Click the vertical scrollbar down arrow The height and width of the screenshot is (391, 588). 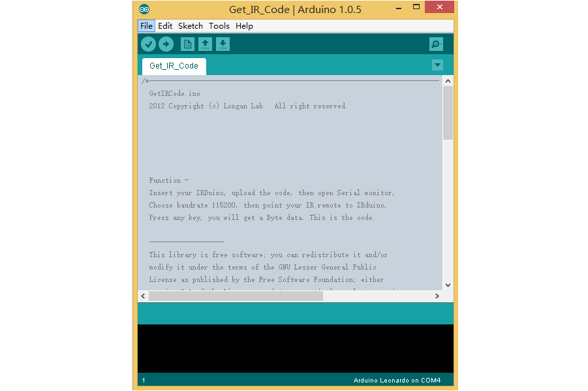pyautogui.click(x=448, y=285)
